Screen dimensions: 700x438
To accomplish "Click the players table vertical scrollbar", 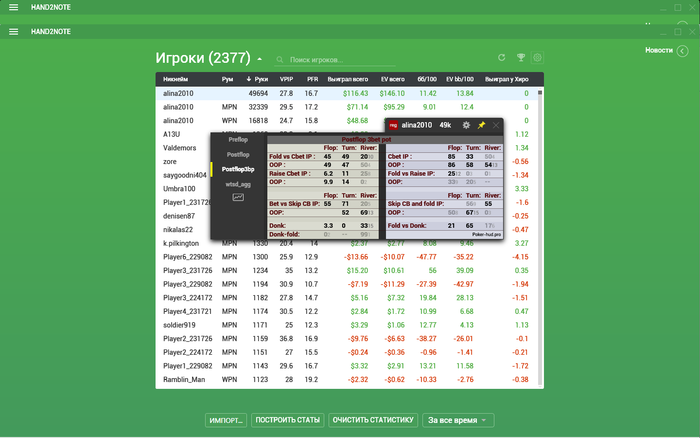I will click(x=540, y=237).
